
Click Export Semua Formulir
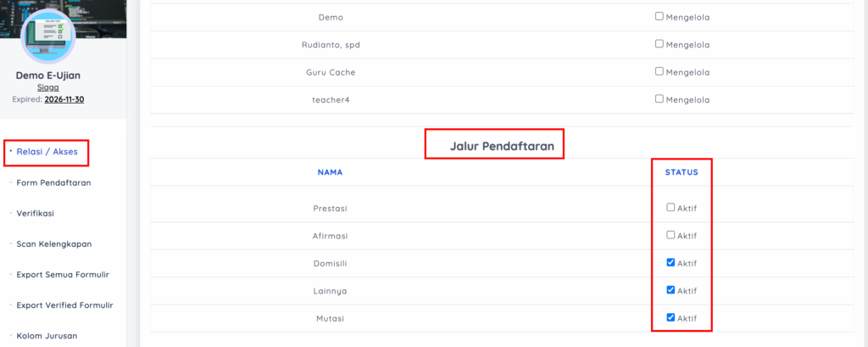click(x=63, y=274)
